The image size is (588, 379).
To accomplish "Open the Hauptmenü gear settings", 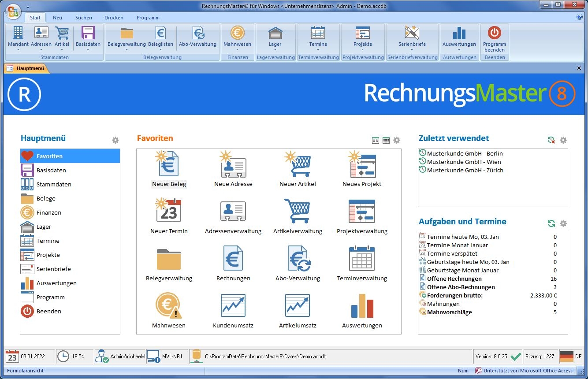I will (x=115, y=140).
